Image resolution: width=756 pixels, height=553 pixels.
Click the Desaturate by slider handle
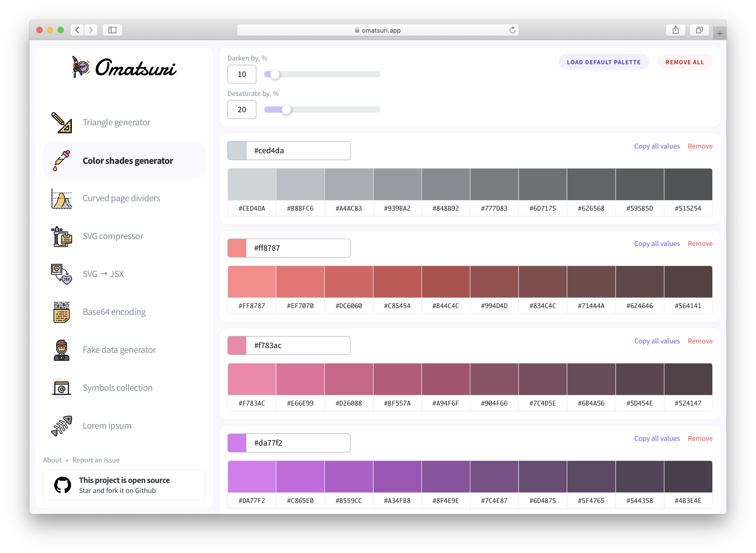point(286,110)
